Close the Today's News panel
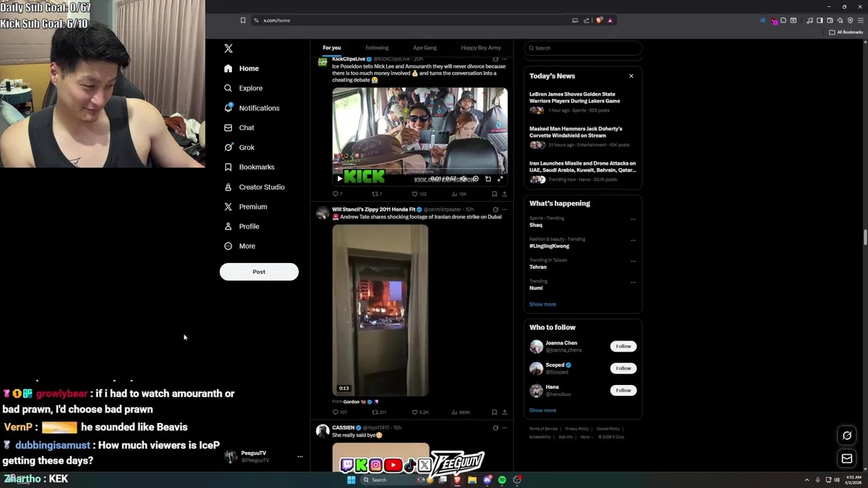This screenshot has width=868, height=488. (631, 76)
